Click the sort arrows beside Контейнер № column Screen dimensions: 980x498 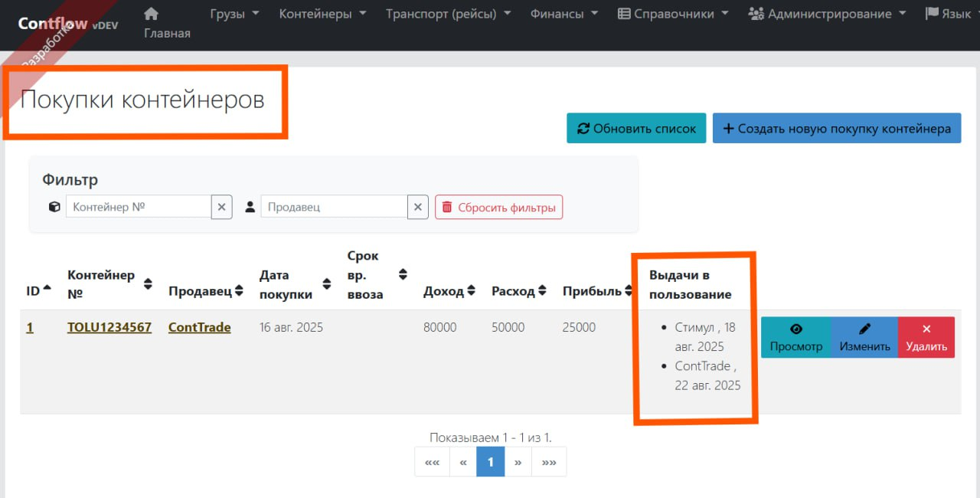[149, 283]
